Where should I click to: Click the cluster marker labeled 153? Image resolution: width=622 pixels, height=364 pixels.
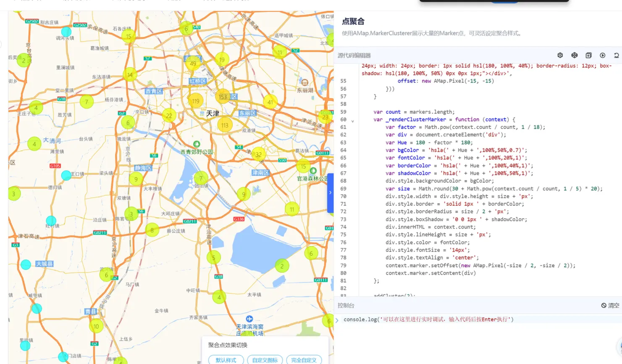223,96
